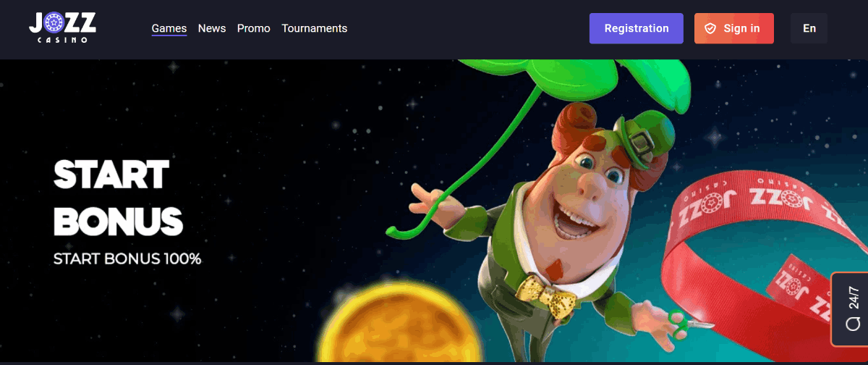The width and height of the screenshot is (868, 365).
Task: Open the Tournaments page
Action: (315, 28)
